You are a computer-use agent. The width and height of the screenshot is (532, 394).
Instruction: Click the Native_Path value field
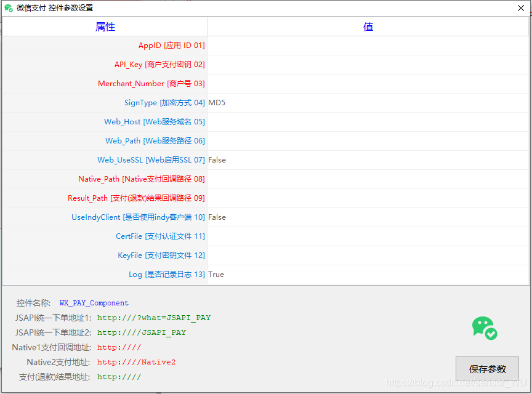pos(368,179)
